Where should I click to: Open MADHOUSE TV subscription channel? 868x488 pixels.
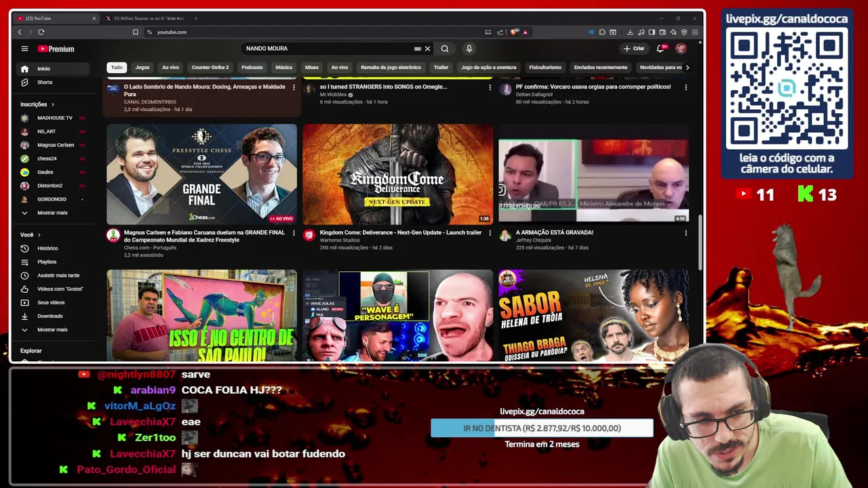coord(54,118)
